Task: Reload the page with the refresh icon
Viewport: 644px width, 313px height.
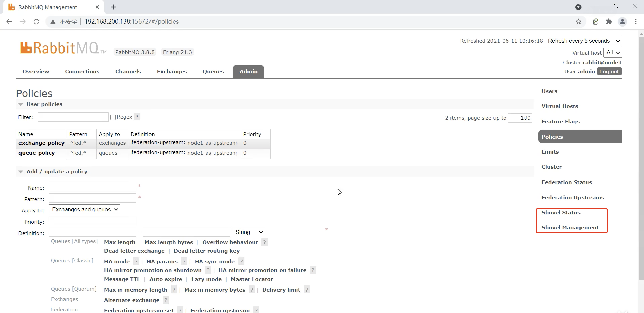Action: (36, 22)
